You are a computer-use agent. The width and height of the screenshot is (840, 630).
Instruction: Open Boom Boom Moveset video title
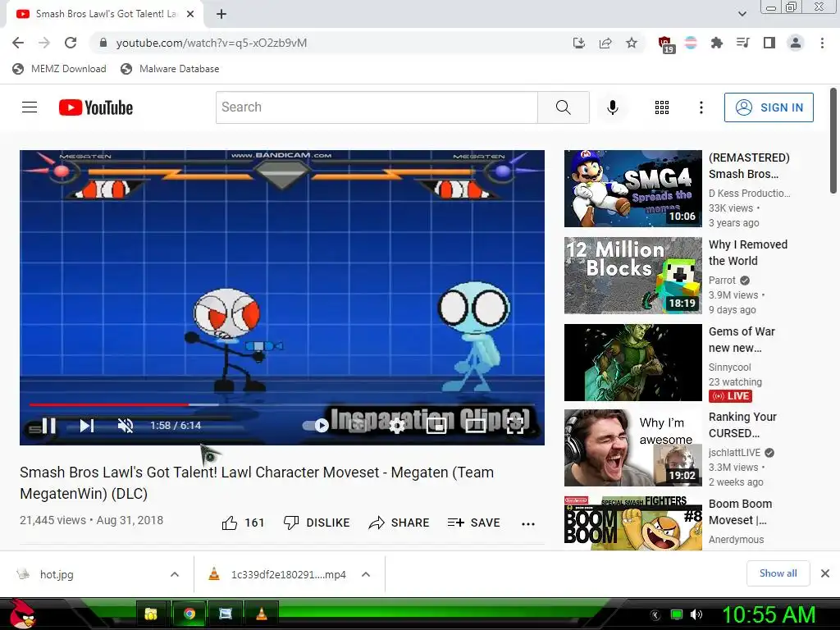coord(741,512)
